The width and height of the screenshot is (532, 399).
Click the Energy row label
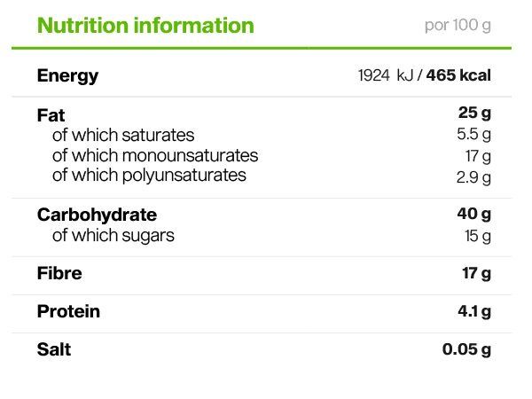[67, 76]
